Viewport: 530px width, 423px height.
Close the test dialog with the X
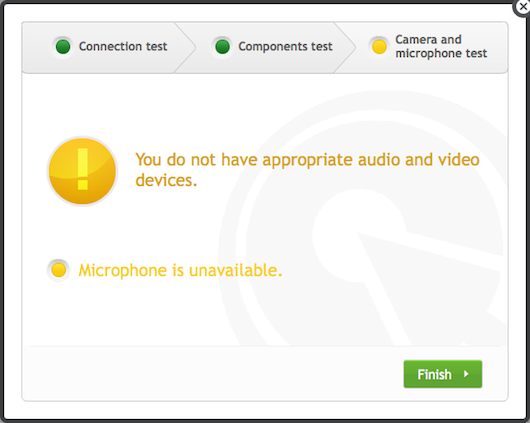tap(523, 7)
